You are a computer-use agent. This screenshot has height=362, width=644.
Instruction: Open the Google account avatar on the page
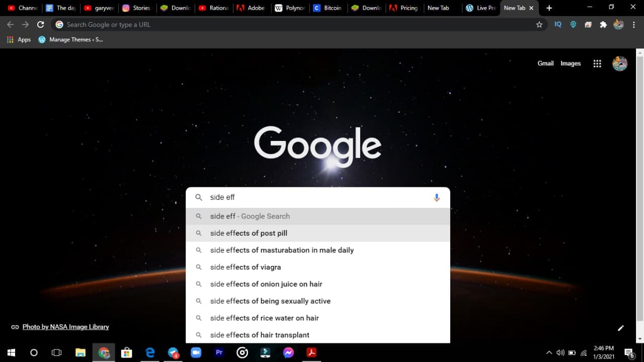pyautogui.click(x=620, y=63)
